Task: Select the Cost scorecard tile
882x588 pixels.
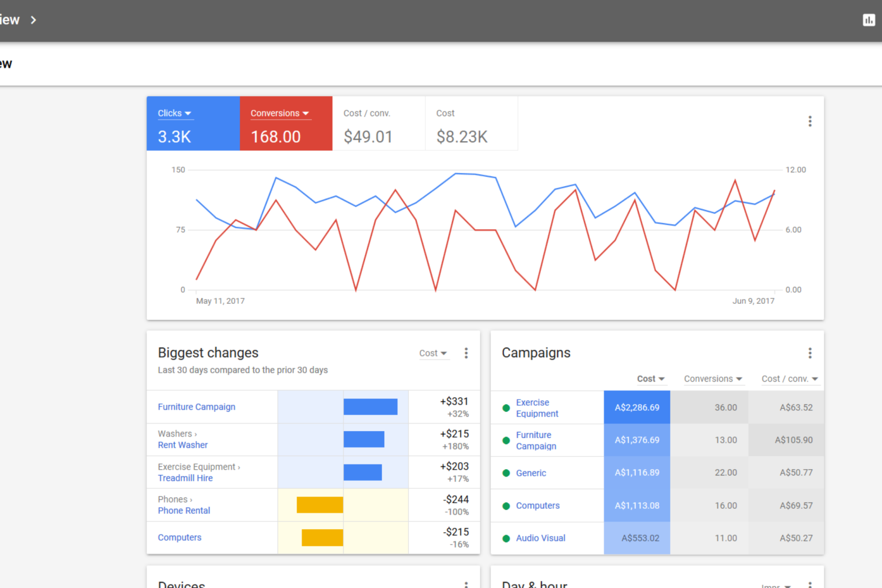Action: (x=471, y=124)
